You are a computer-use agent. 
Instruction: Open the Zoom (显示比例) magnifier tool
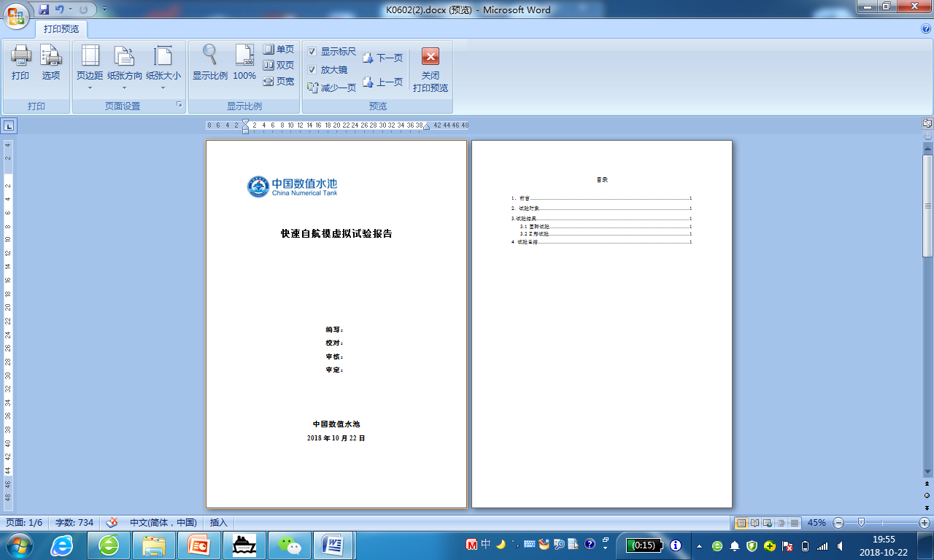pyautogui.click(x=210, y=63)
